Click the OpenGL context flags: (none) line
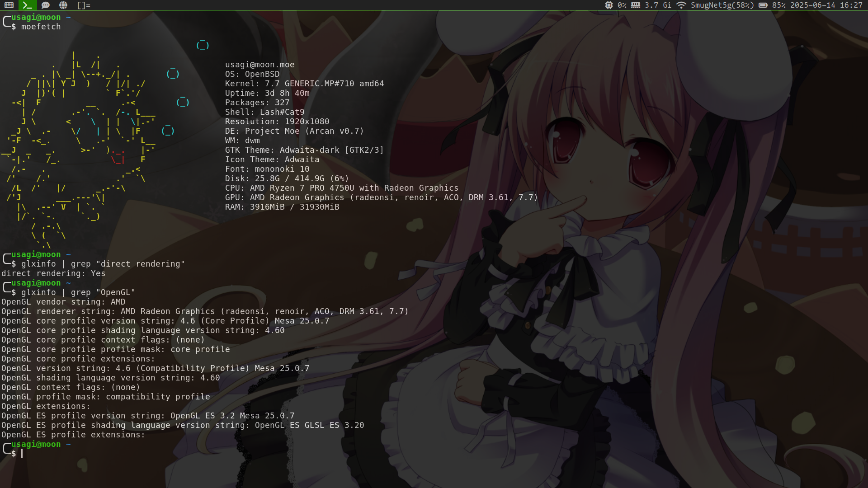The height and width of the screenshot is (488, 868). pyautogui.click(x=71, y=387)
